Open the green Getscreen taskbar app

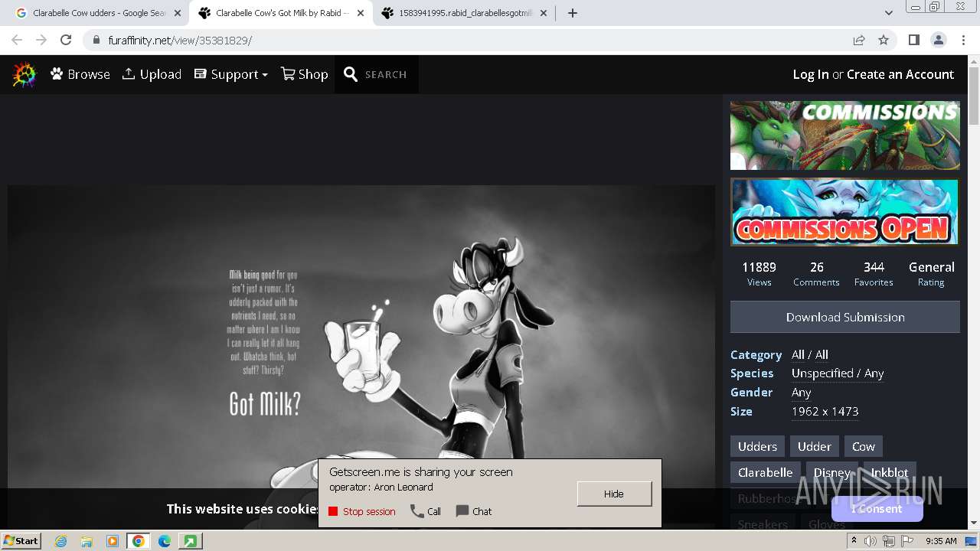coord(190,541)
